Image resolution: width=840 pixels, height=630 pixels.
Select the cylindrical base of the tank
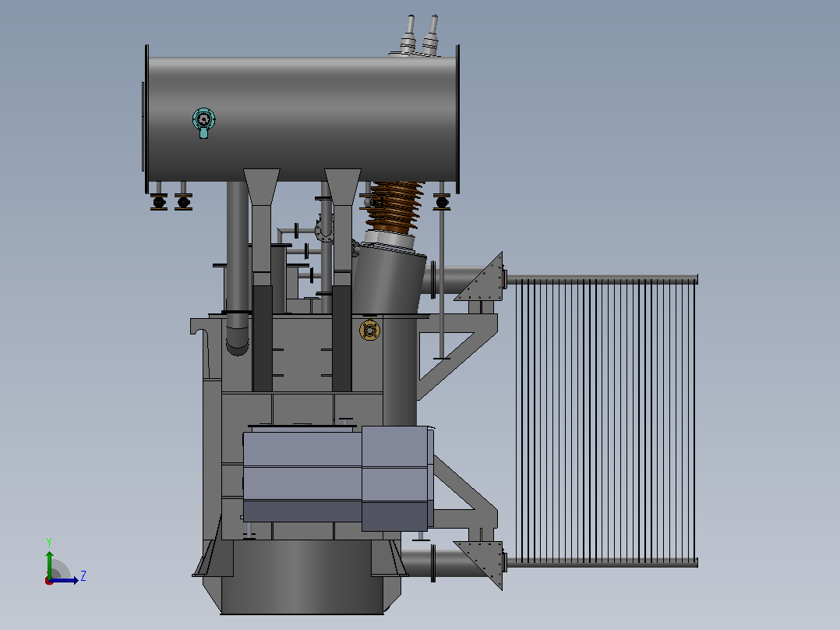(302, 576)
